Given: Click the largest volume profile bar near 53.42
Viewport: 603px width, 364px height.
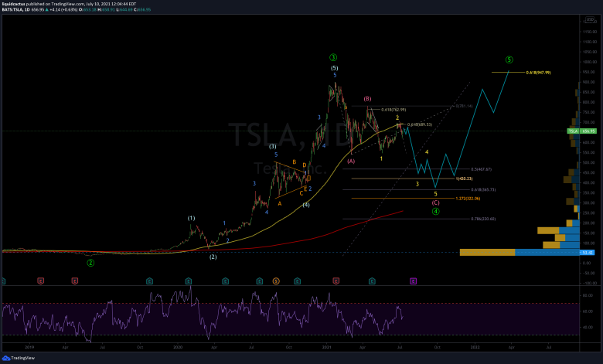Looking at the screenshot, I should (520, 253).
